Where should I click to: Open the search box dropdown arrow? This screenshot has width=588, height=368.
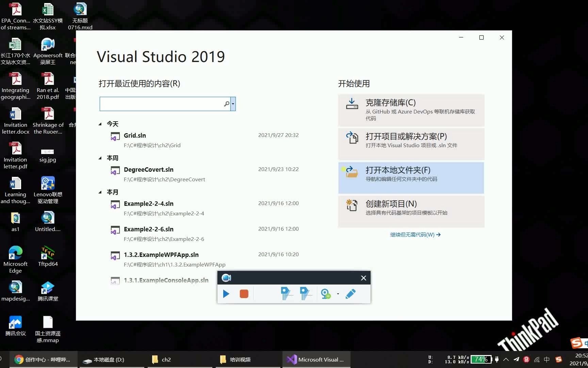[233, 104]
